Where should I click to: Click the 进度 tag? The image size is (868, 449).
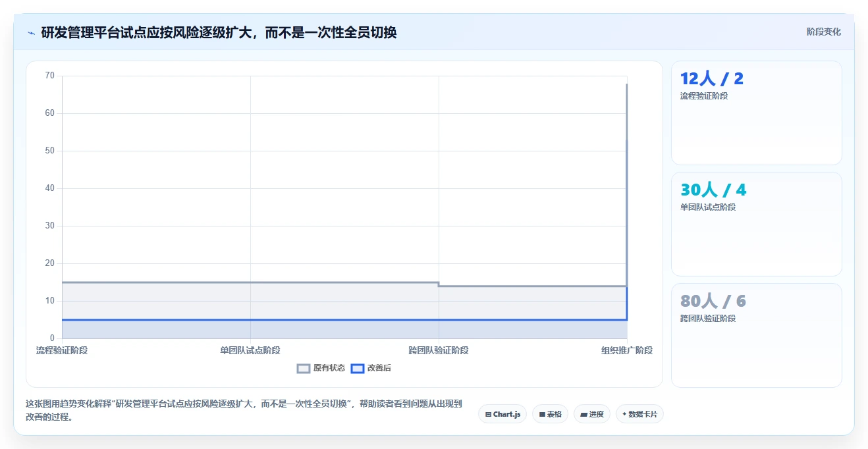[x=592, y=414]
